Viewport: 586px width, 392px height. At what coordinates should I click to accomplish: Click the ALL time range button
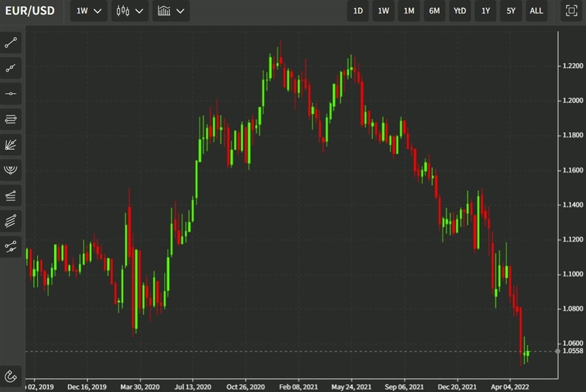(536, 10)
